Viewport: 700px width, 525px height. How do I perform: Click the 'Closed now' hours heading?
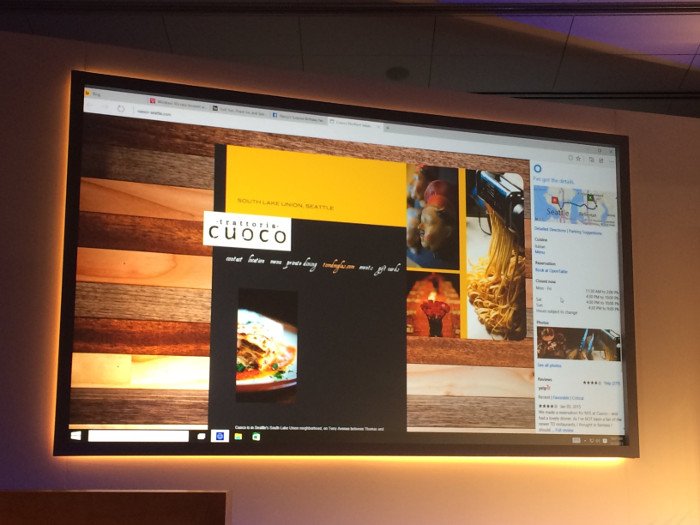point(546,281)
